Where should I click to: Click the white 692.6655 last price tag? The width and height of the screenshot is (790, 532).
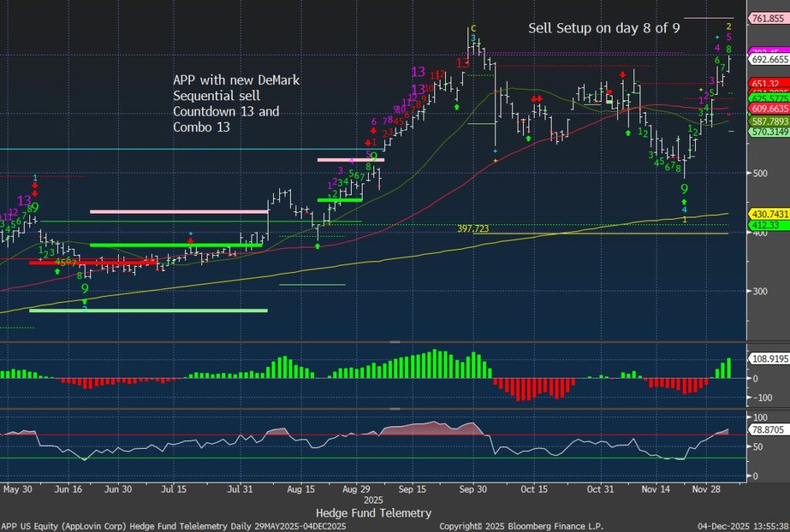coord(768,58)
